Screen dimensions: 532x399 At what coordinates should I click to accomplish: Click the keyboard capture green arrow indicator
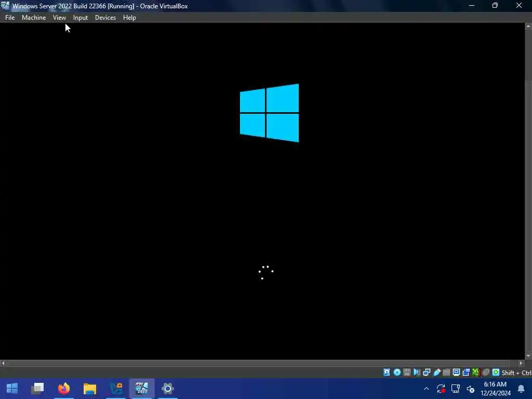(x=496, y=372)
